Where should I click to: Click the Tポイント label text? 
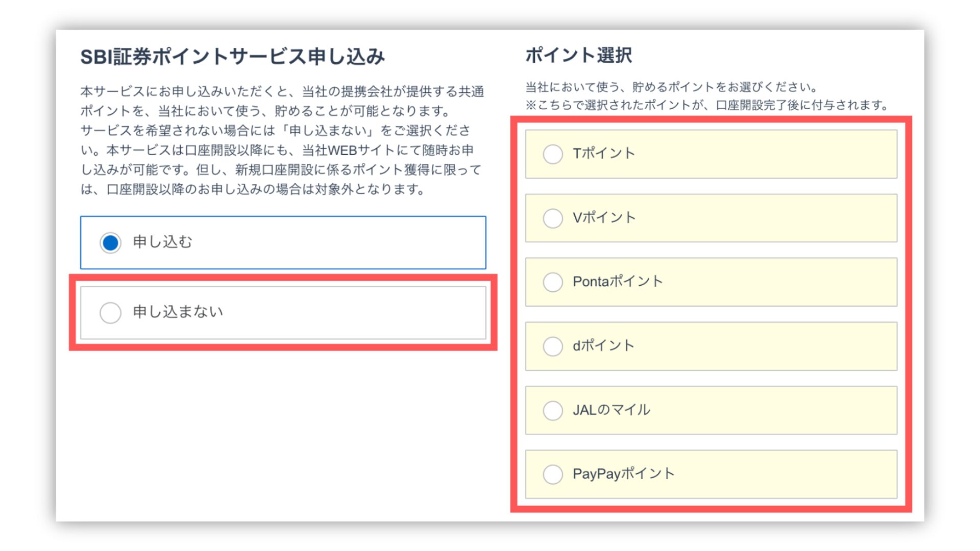604,154
